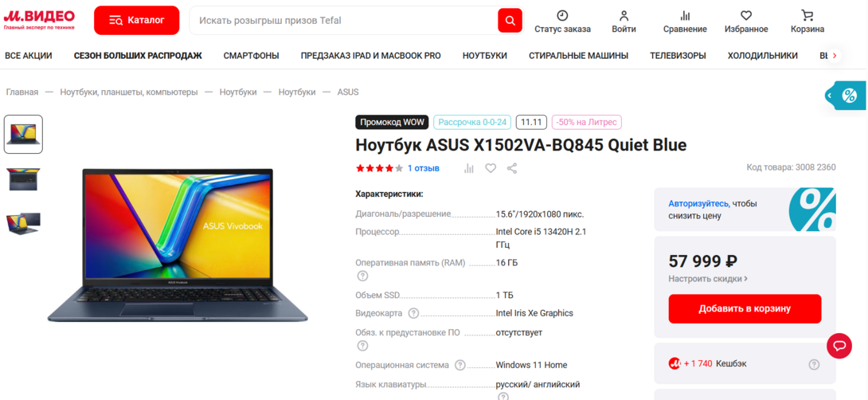The image size is (868, 400).
Task: Expand the teal percent side panel arrow
Action: pos(830,96)
